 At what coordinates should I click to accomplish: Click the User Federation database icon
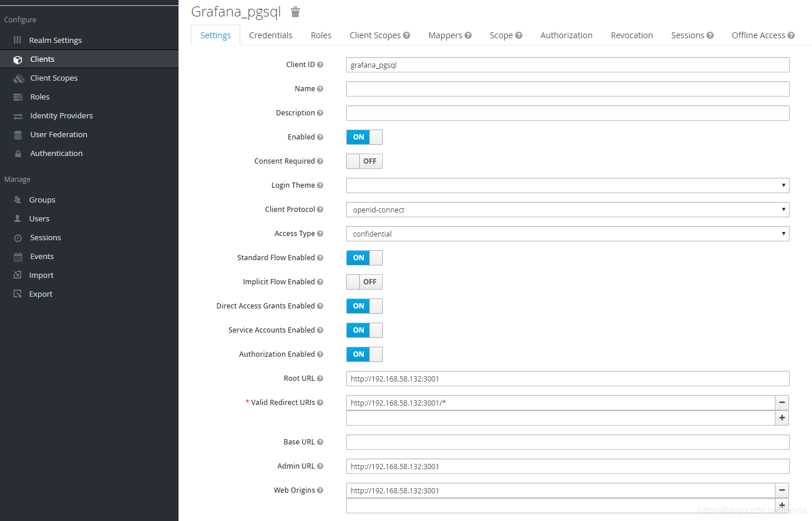(x=18, y=135)
